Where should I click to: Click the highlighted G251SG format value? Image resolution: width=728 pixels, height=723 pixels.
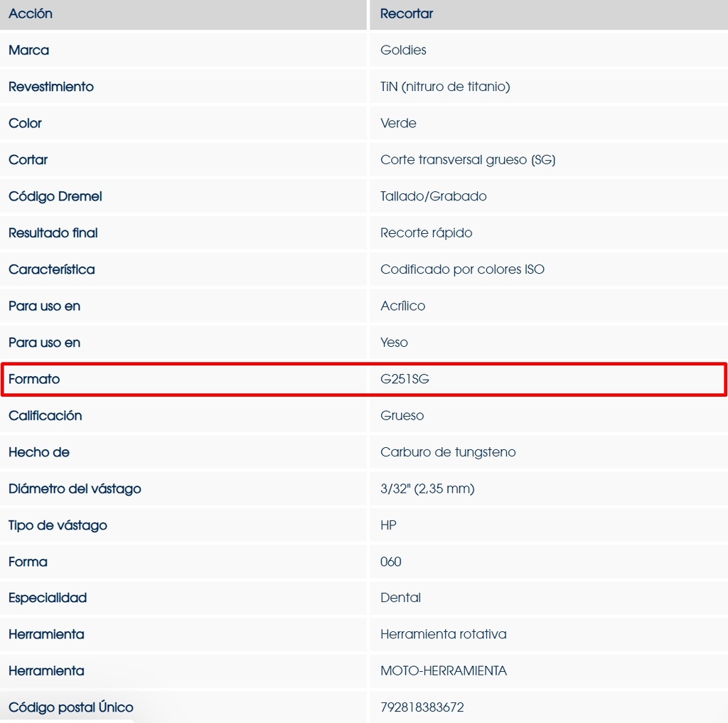(x=405, y=379)
